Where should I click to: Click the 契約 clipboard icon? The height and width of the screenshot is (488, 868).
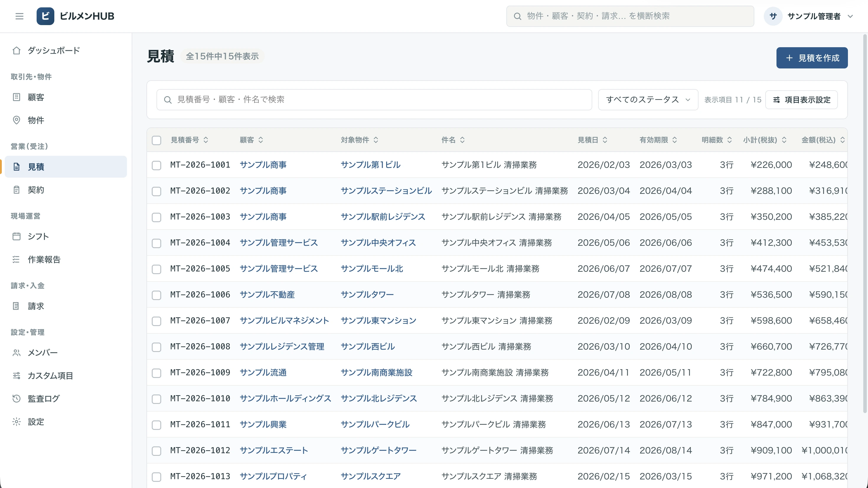17,190
